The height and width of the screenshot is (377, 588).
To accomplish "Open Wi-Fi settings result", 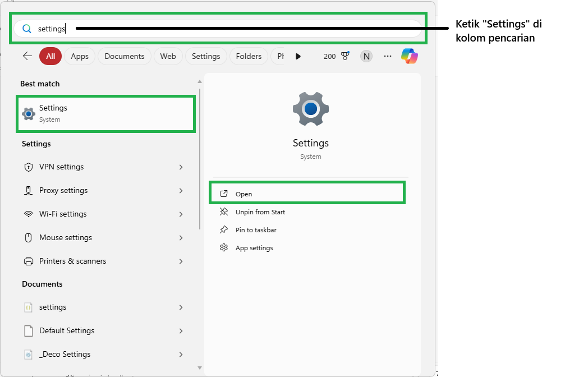I will (x=104, y=214).
